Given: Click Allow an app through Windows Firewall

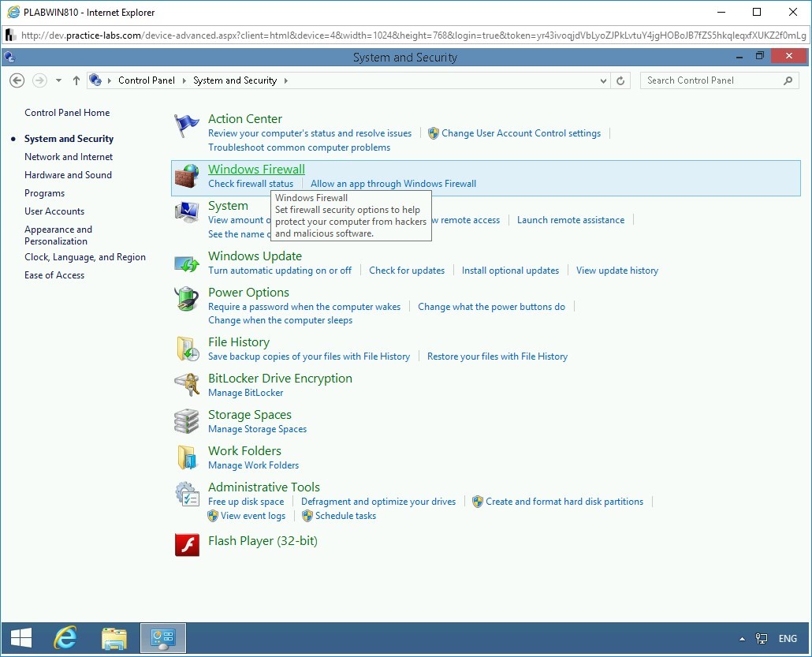Looking at the screenshot, I should [393, 183].
